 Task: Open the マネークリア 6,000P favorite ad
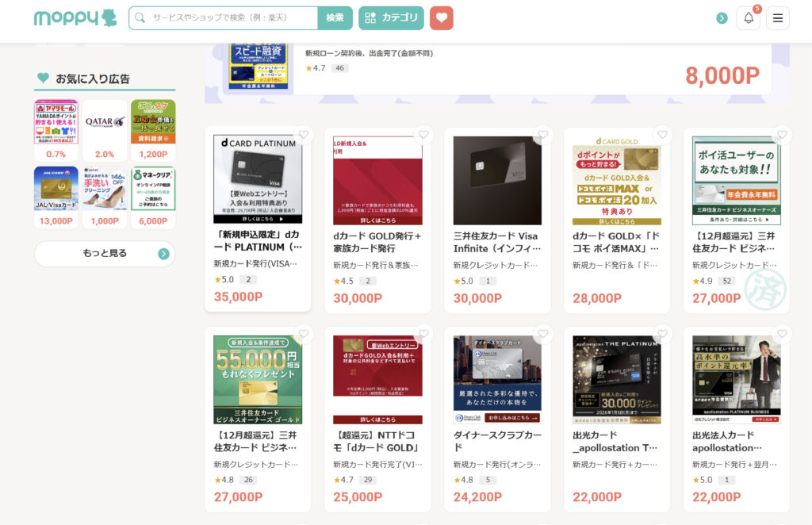pos(153,189)
